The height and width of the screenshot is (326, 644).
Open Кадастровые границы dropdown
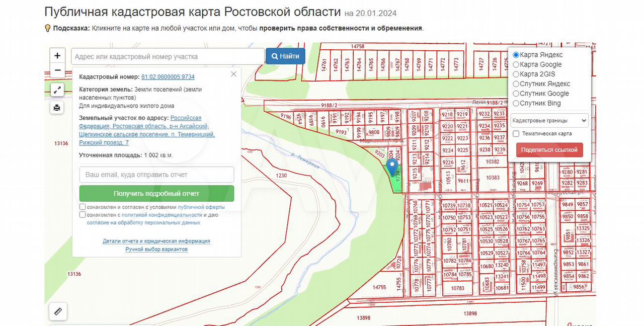pyautogui.click(x=548, y=121)
